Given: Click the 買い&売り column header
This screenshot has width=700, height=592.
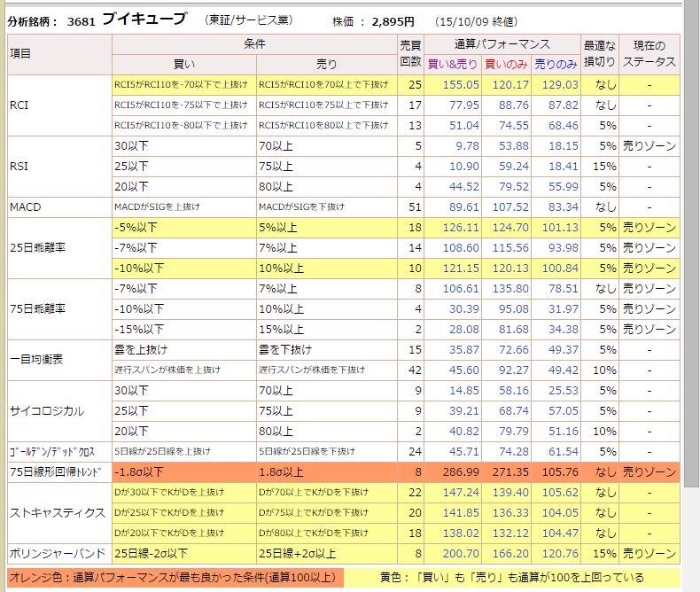Looking at the screenshot, I should click(x=452, y=64).
